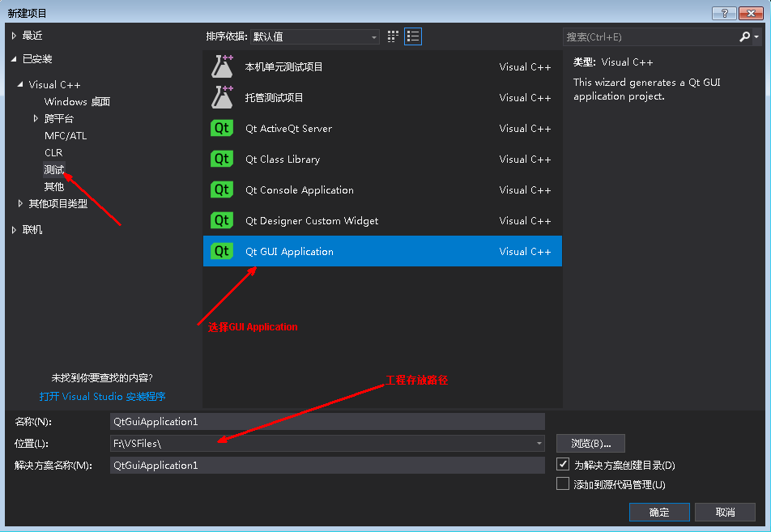
Task: Open the 位置 path dropdown arrow
Action: point(539,444)
